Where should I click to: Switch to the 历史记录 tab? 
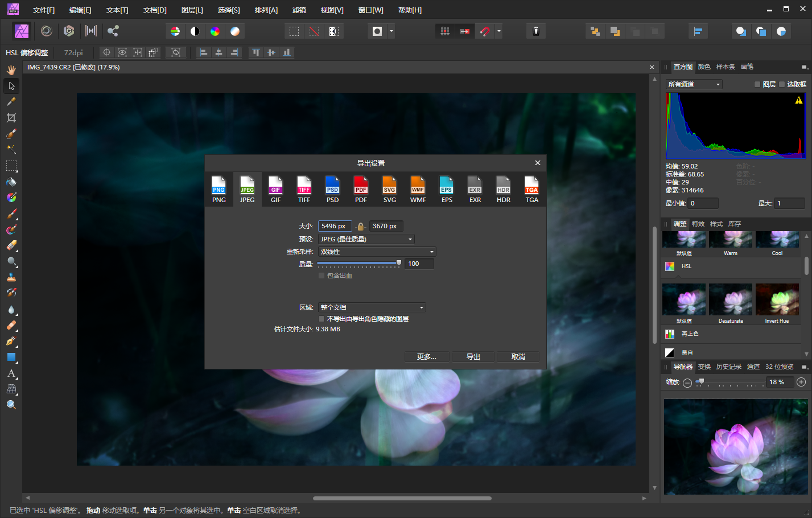[x=728, y=367]
